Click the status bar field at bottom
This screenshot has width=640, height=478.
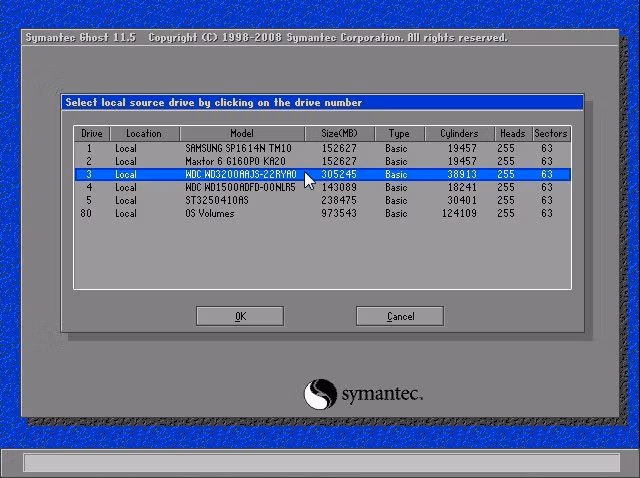click(322, 463)
